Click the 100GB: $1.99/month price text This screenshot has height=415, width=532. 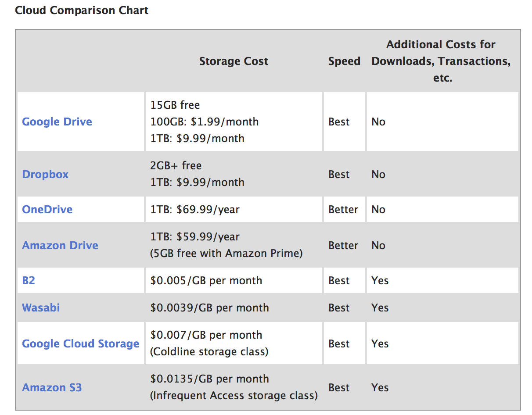[x=204, y=122]
